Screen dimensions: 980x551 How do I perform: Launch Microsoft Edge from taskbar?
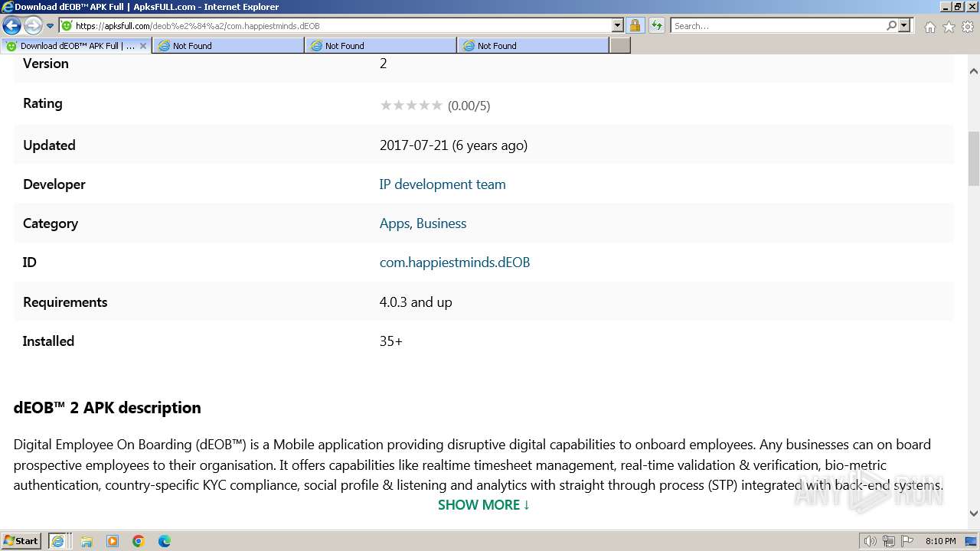click(x=165, y=541)
